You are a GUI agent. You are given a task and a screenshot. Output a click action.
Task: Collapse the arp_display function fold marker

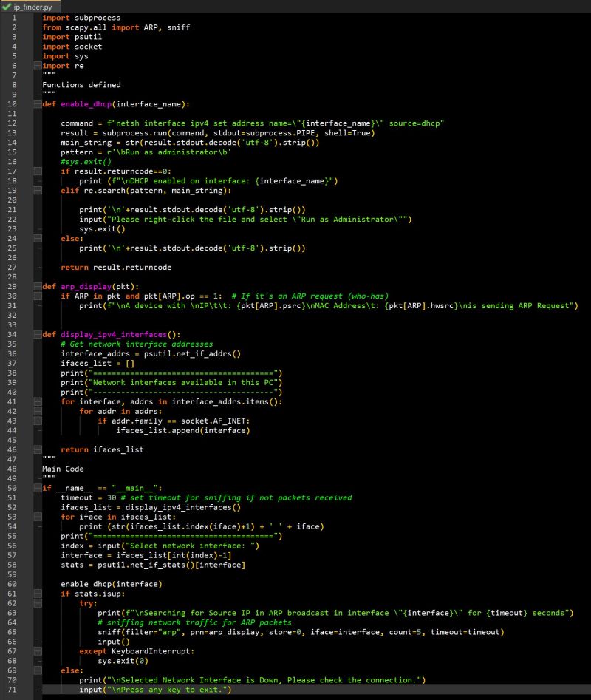[38, 286]
